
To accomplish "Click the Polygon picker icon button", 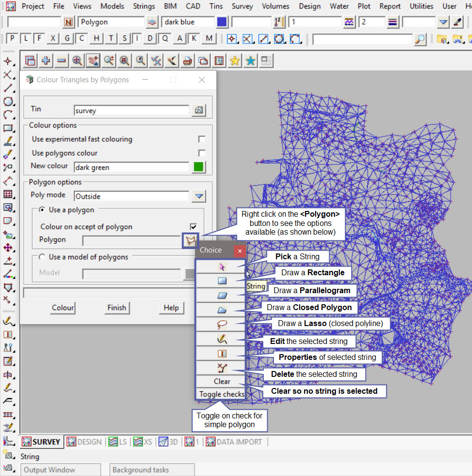I will tap(191, 240).
